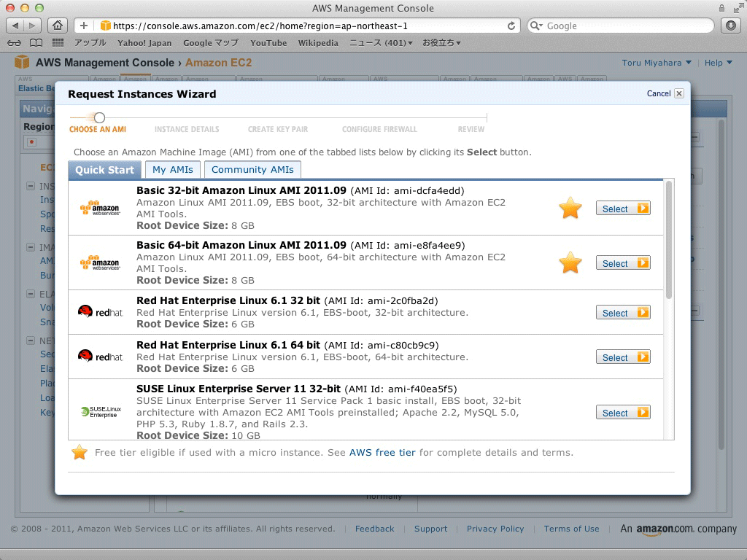Open the ニュース (401) bookmarks folder dropdown
Image resolution: width=747 pixels, height=560 pixels.
[x=381, y=43]
